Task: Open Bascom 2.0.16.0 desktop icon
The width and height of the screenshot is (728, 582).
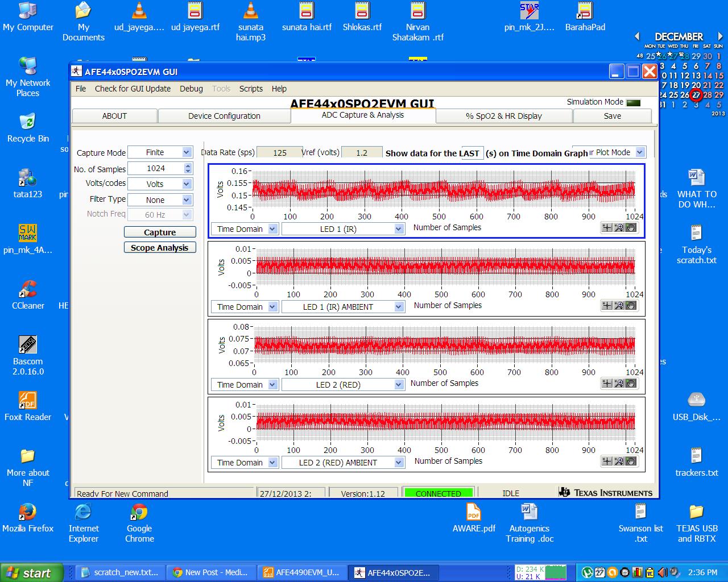Action: tap(27, 356)
